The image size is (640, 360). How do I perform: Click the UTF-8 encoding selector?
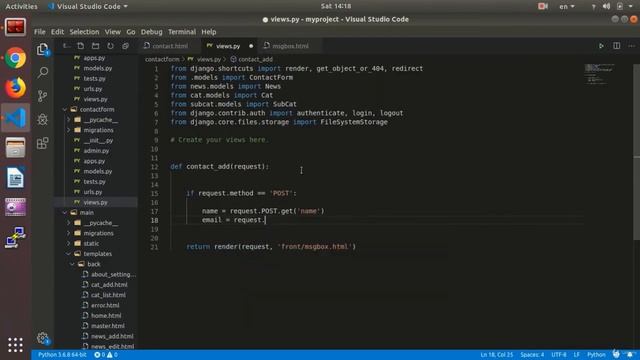pyautogui.click(x=559, y=355)
